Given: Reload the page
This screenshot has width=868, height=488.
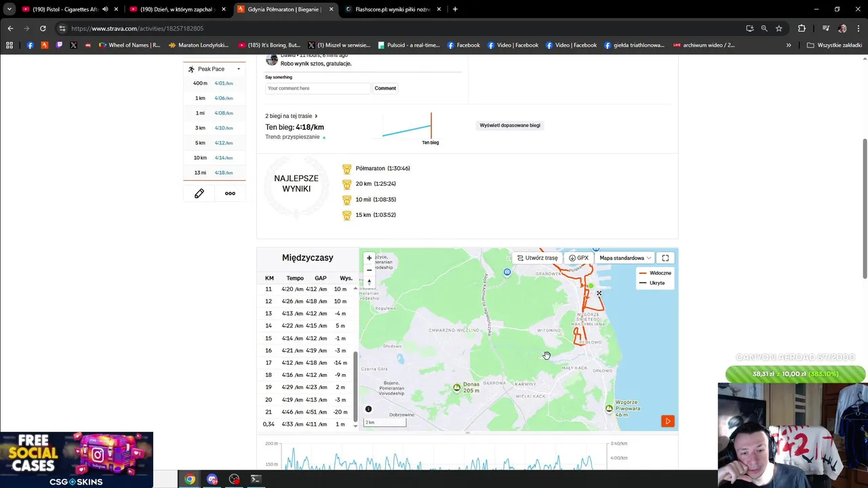Looking at the screenshot, I should point(43,28).
